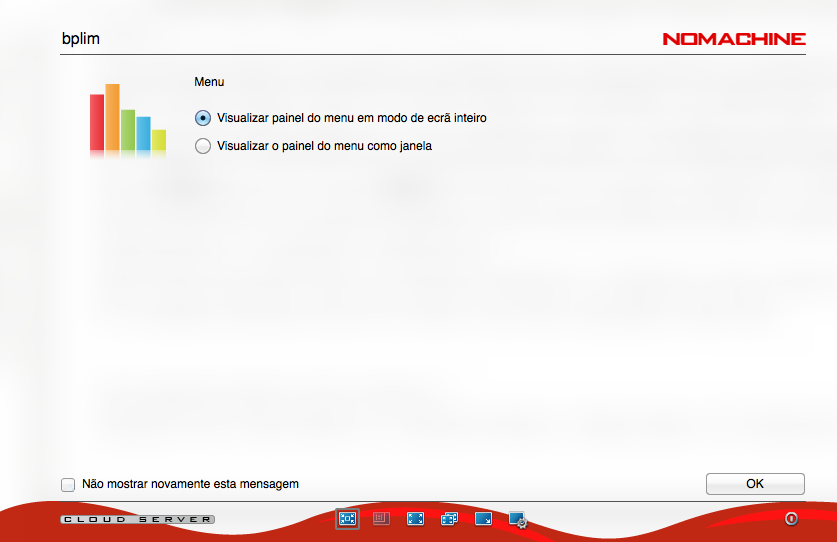
Task: Click the fit-to-window icon in bottom toolbar
Action: 347,519
